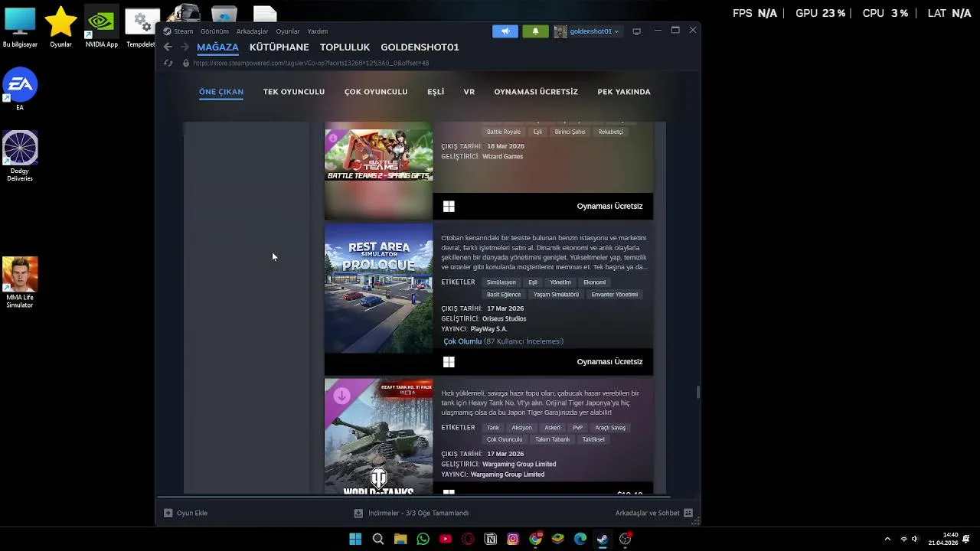Open WhatsApp from the taskbar
The image size is (980, 551).
(423, 539)
